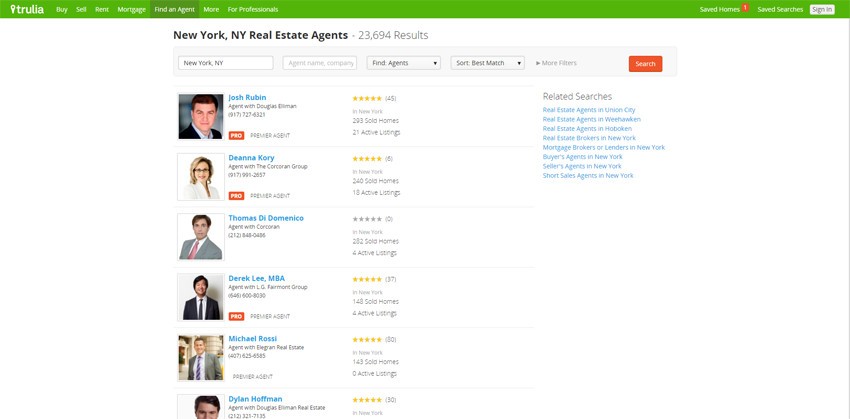The width and height of the screenshot is (850, 419).
Task: Click Michael Rossi's star rating
Action: (x=367, y=339)
